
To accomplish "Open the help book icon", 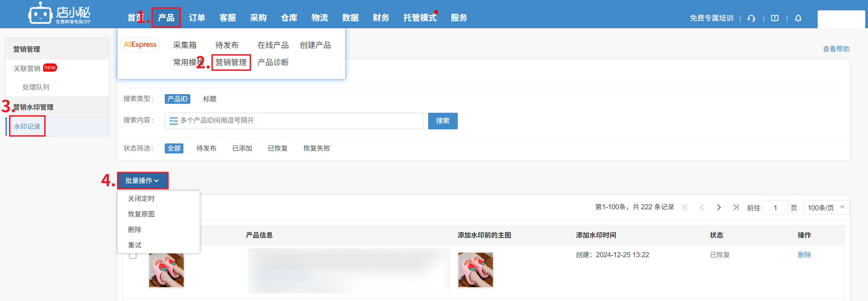I will point(775,18).
